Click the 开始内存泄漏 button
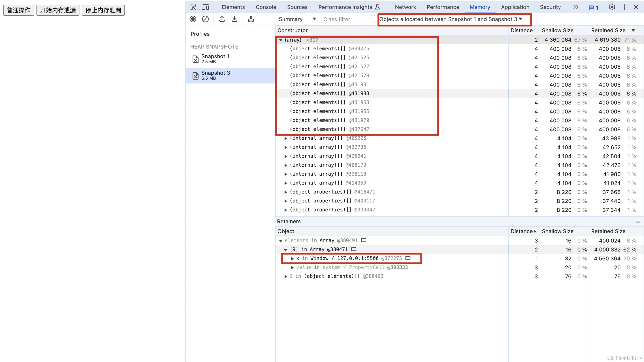 58,10
